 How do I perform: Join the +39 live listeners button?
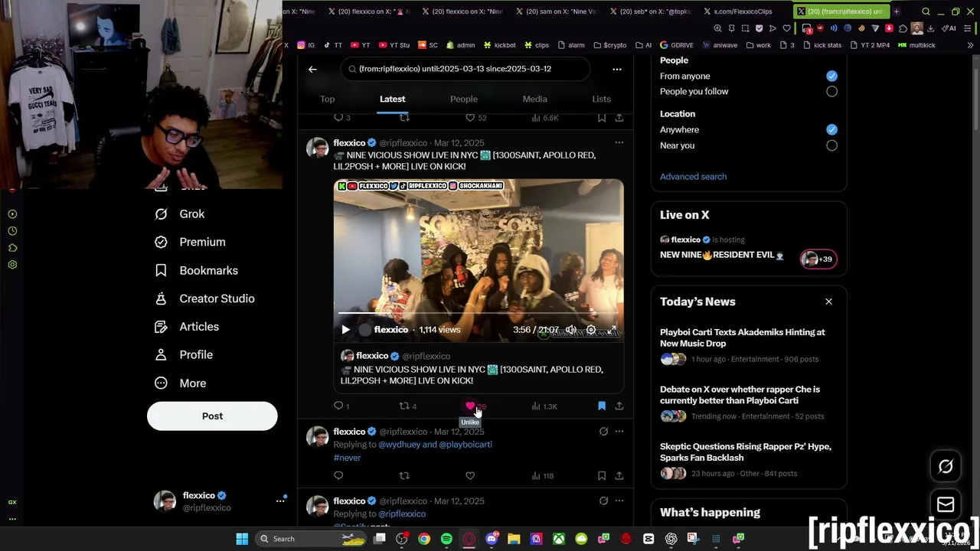[x=818, y=259]
